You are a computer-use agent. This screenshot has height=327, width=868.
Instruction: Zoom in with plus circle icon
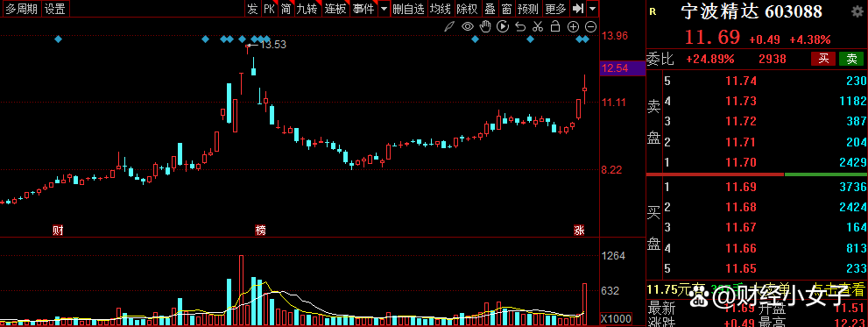pyautogui.click(x=574, y=26)
